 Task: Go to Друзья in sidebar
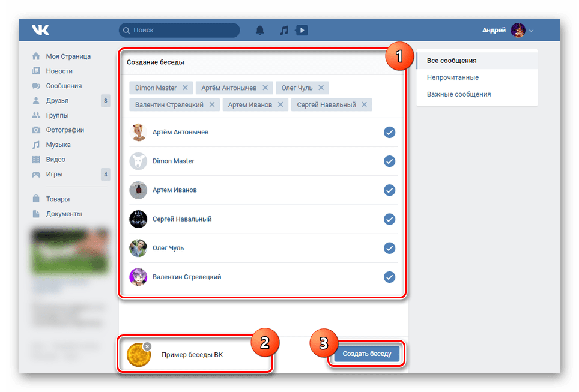click(57, 101)
